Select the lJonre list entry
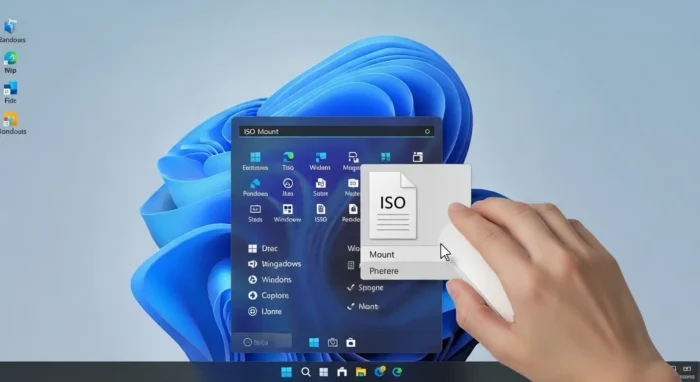This screenshot has width=700, height=382. click(x=265, y=311)
